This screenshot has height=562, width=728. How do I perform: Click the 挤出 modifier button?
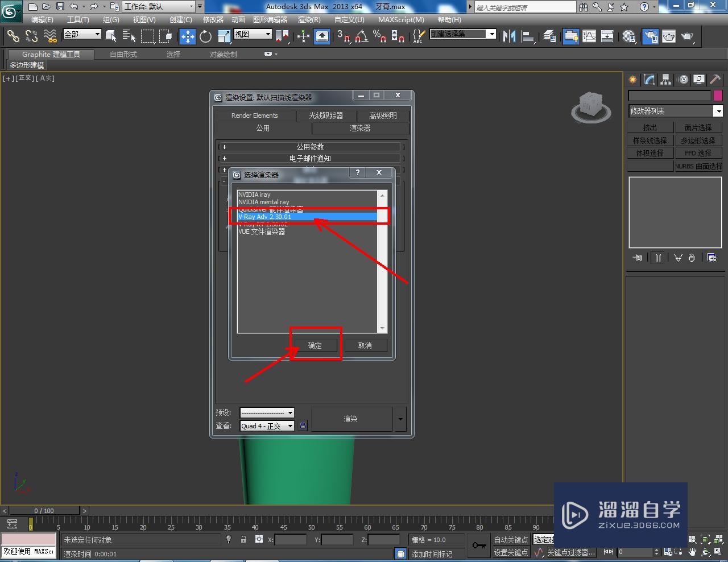tap(650, 127)
